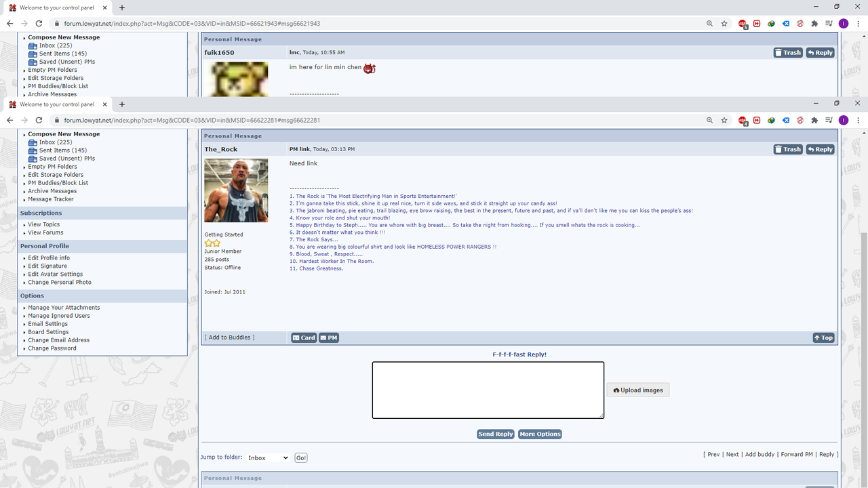Open AdBlock extension in front window toolbar
The height and width of the screenshot is (488, 868).
pyautogui.click(x=743, y=121)
